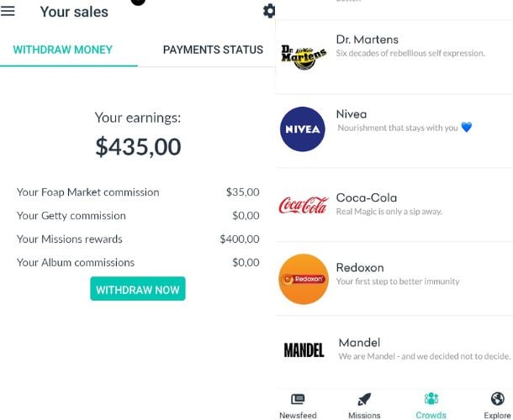Switch to Withdraw Money tab

tap(63, 50)
